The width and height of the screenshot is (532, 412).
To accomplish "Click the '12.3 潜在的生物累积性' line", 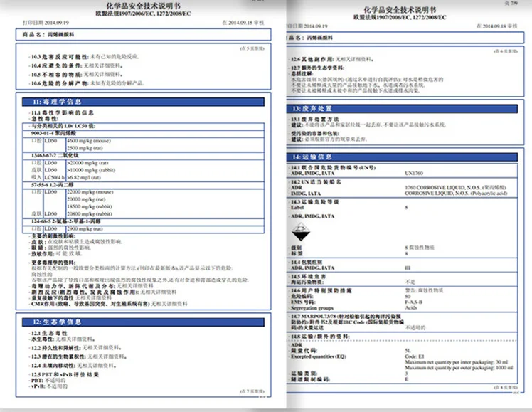I will (x=79, y=356).
